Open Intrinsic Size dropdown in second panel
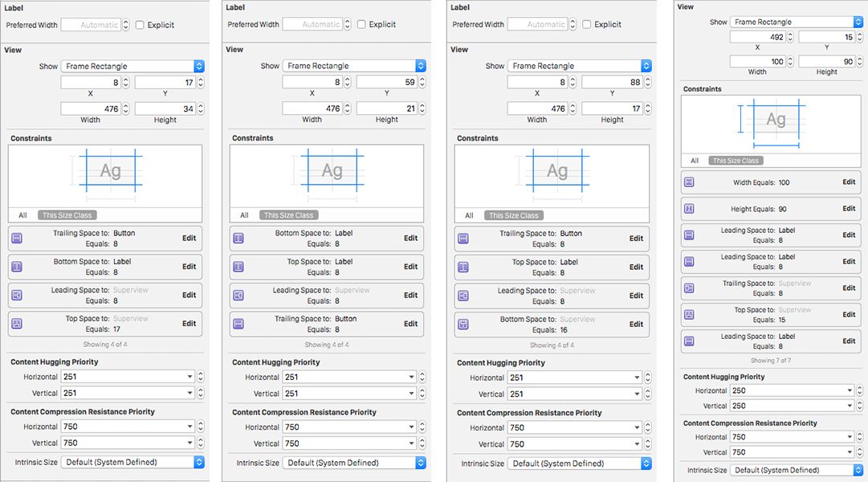 (354, 463)
